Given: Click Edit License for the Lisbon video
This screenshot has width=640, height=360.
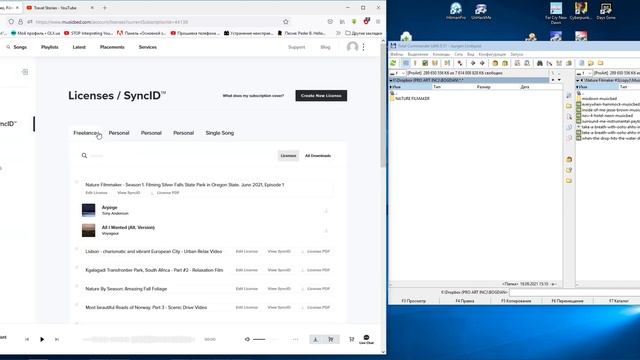Looking at the screenshot, I should pos(247,251).
